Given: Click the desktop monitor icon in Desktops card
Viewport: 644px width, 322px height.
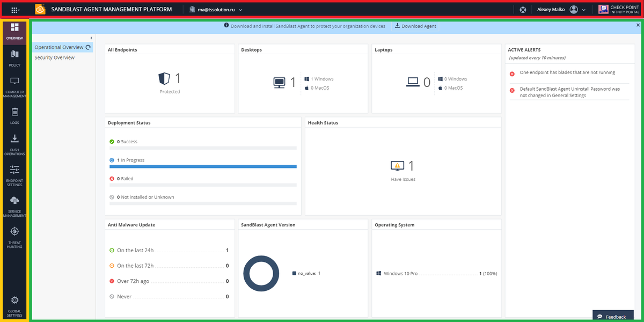Looking at the screenshot, I should (x=279, y=82).
